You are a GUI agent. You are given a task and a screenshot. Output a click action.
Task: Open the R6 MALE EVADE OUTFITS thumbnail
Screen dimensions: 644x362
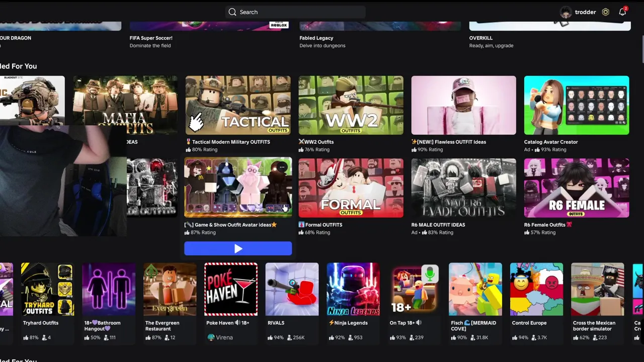[x=463, y=188]
